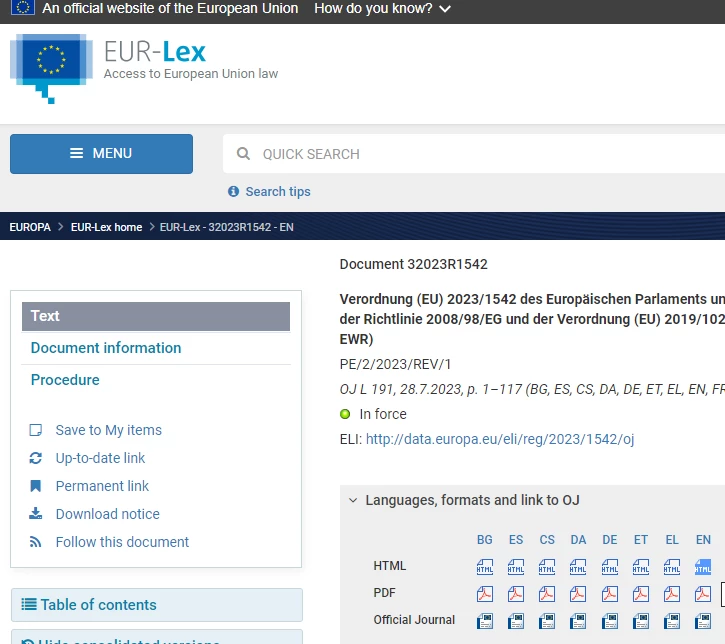Viewport: 725px width, 644px height.
Task: Open the ELI data.europa.eu link
Action: (x=500, y=439)
